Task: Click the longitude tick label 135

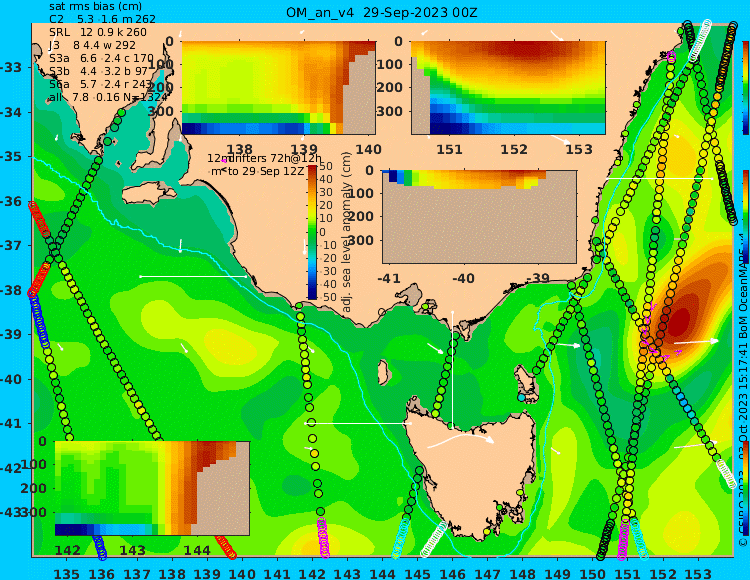Action: point(66,573)
